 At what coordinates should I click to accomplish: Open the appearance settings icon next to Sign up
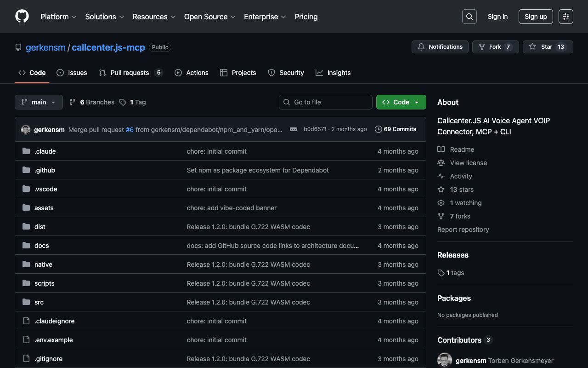tap(565, 17)
